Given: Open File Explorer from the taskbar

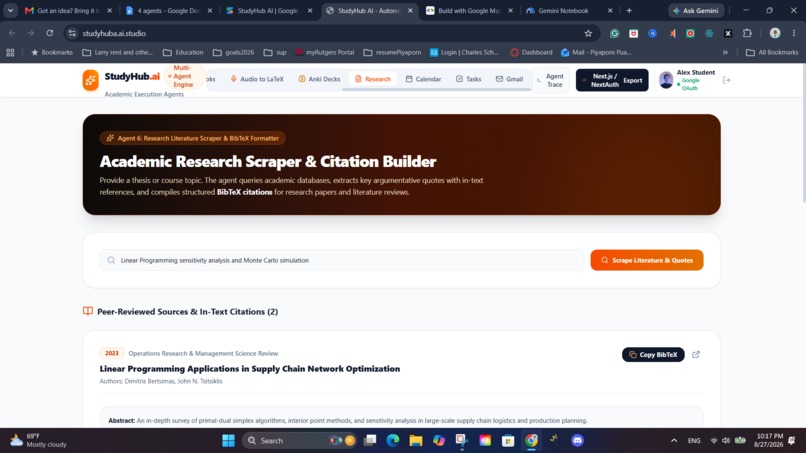Looking at the screenshot, I should [415, 441].
